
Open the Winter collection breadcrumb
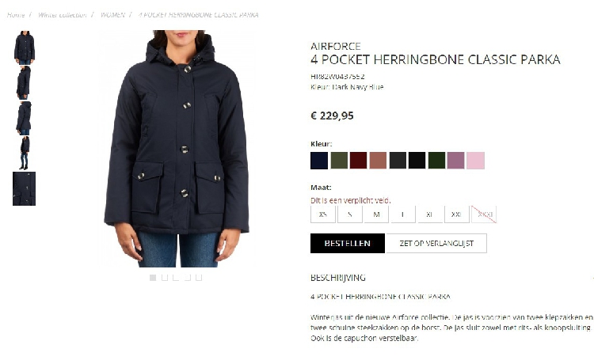[x=63, y=15]
